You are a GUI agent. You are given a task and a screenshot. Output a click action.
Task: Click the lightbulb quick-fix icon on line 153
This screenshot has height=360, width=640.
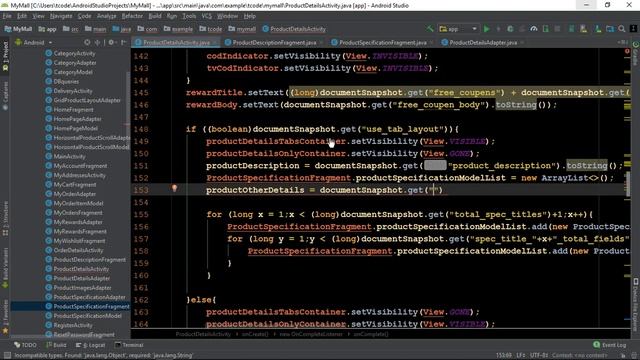click(x=174, y=188)
